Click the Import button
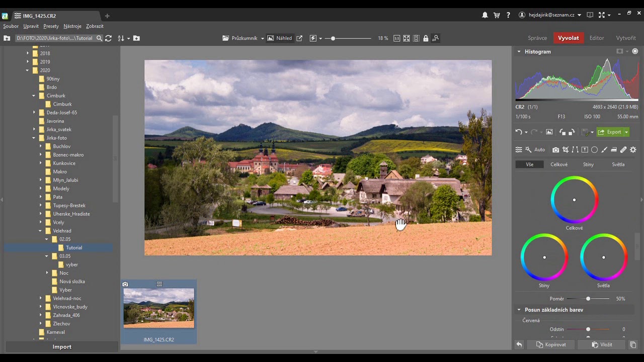Viewport: 644px width, 362px height. pos(62,347)
